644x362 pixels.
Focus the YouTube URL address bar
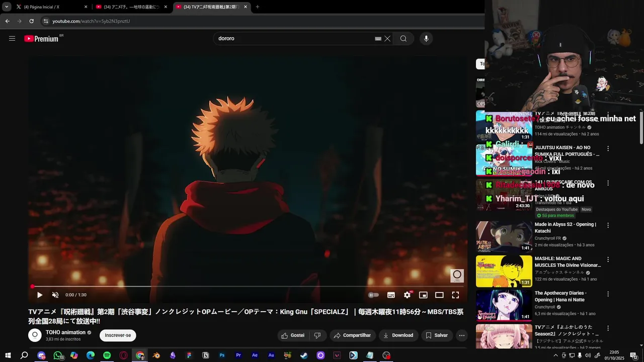[x=262, y=21]
